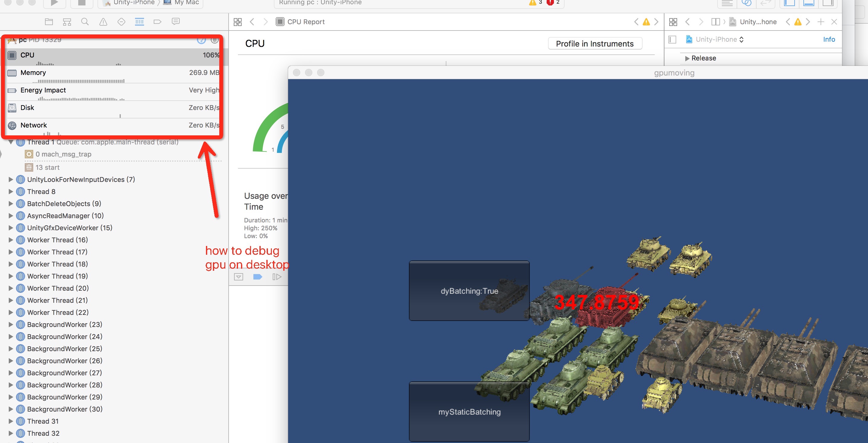
Task: Open the Assistant editor overlapping circles icon
Action: [x=746, y=3]
